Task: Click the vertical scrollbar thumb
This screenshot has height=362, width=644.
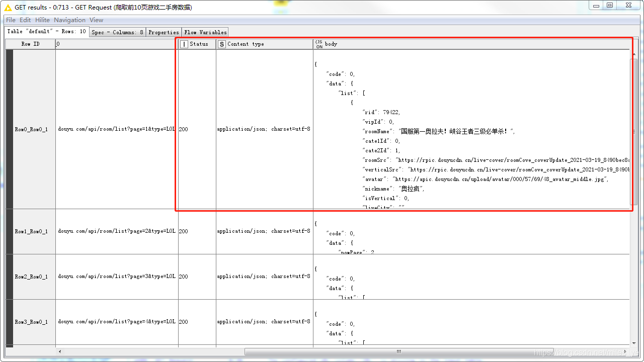Action: [x=633, y=131]
